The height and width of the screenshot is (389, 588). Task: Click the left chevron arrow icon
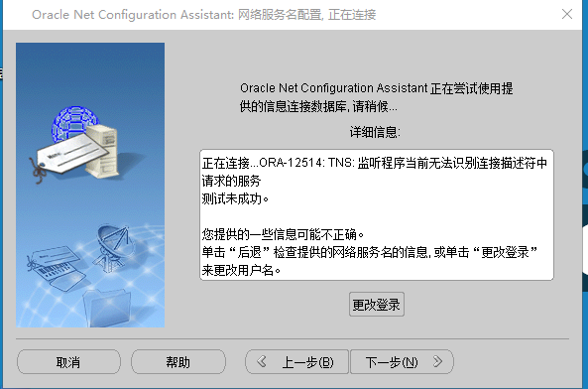pyautogui.click(x=262, y=361)
